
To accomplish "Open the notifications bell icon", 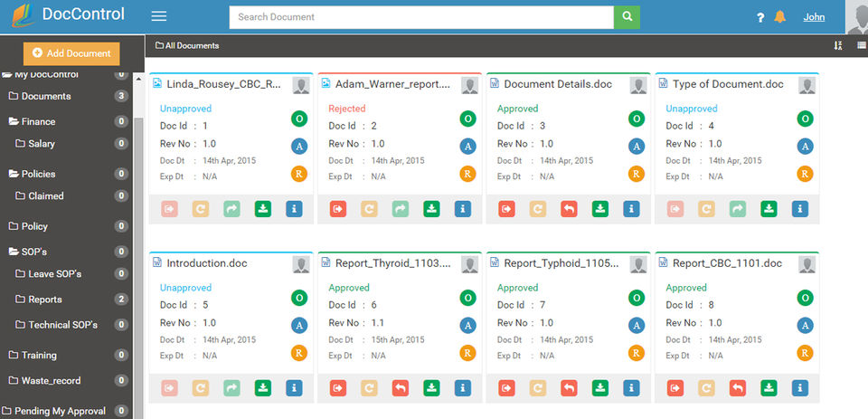I will tap(780, 16).
